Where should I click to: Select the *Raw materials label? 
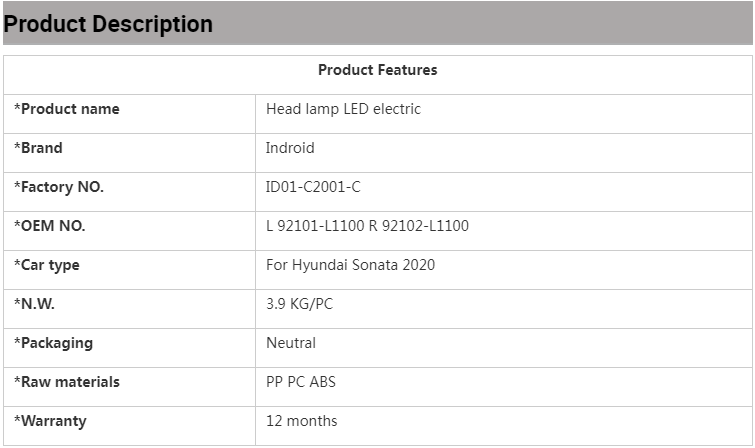[67, 382]
